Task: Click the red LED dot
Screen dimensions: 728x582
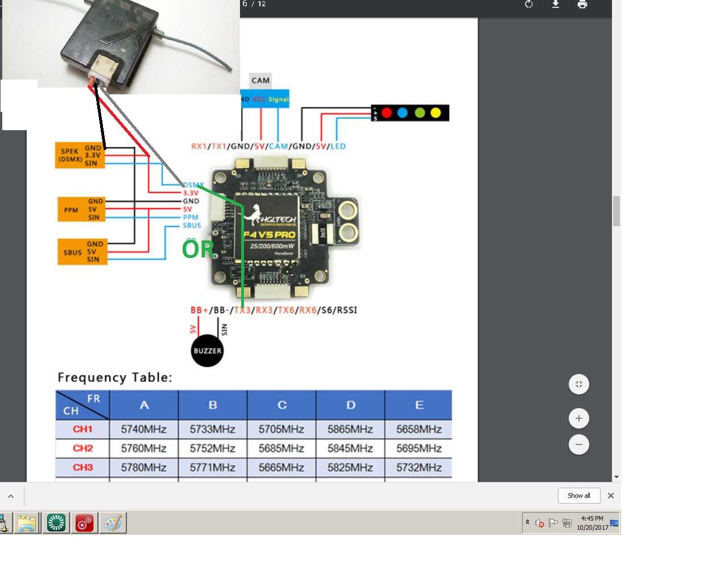Action: coord(387,113)
